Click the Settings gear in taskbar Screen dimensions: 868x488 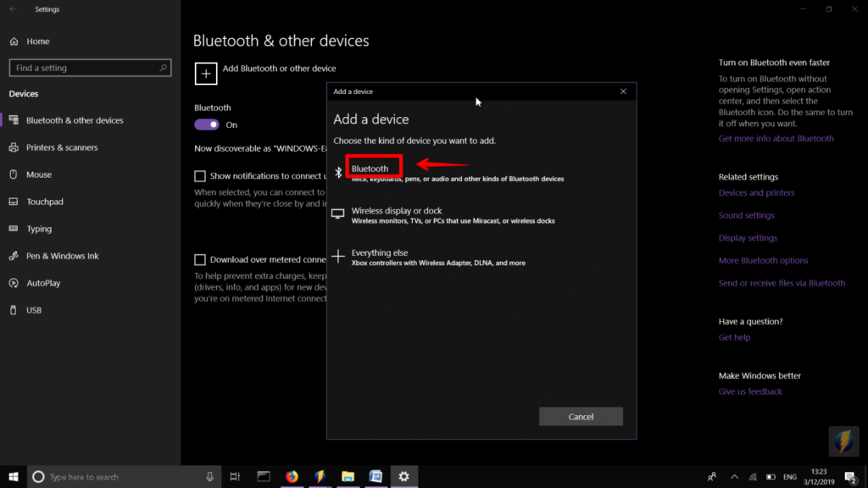404,476
